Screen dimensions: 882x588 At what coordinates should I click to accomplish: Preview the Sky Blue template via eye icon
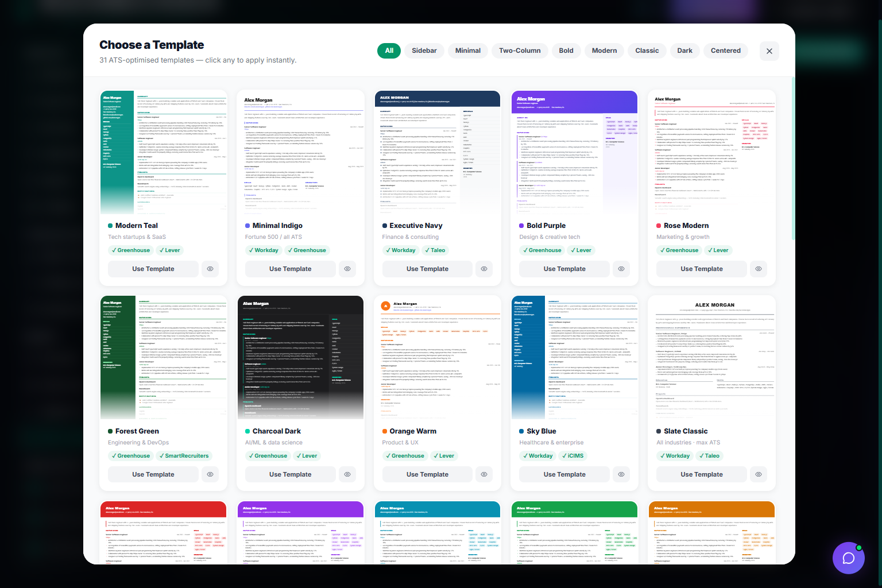[x=621, y=474]
